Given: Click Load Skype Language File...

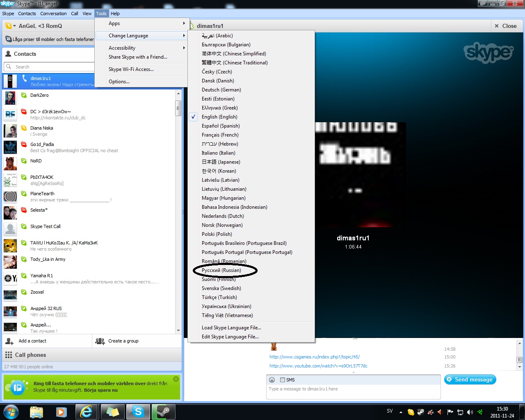Looking at the screenshot, I should point(231,328).
